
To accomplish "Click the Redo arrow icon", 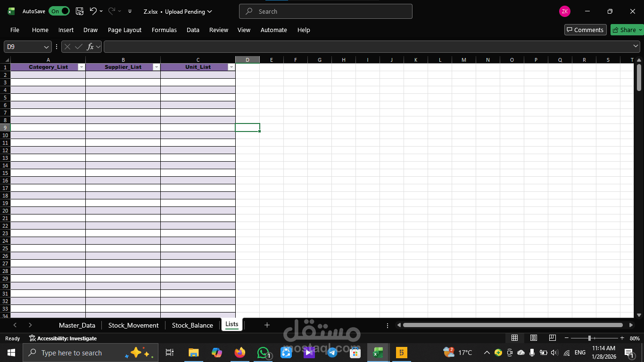I will [112, 11].
